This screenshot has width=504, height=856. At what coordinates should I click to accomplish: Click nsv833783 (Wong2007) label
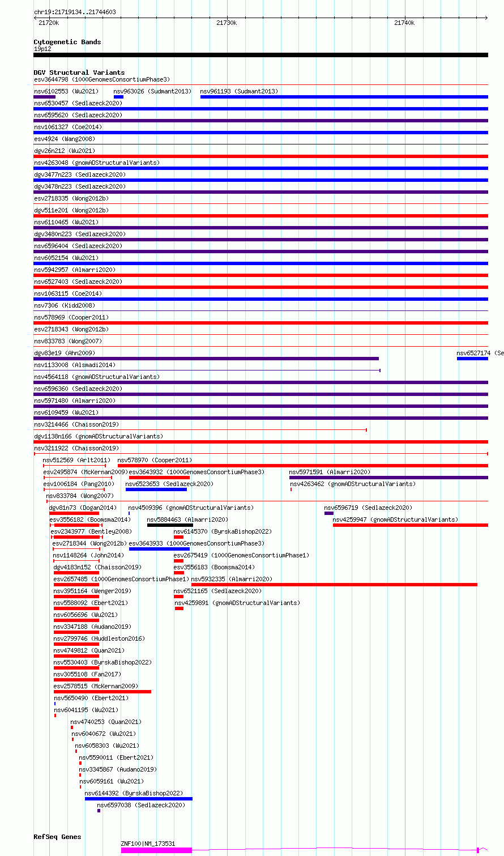(68, 341)
